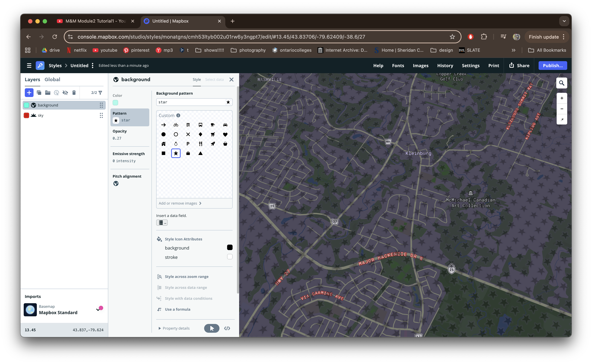The height and width of the screenshot is (364, 592).
Task: Group layers using the folder icon
Action: [48, 93]
